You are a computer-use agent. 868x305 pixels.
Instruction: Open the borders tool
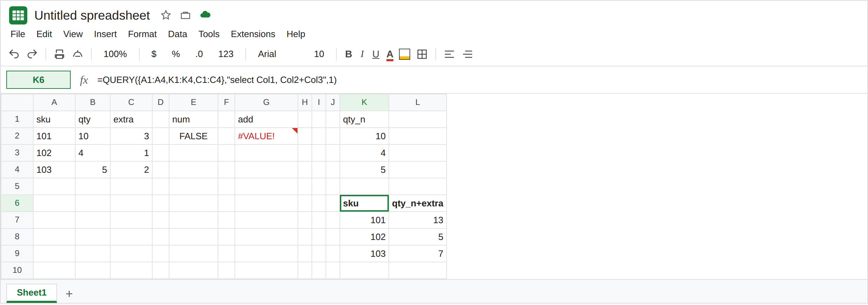[x=422, y=54]
